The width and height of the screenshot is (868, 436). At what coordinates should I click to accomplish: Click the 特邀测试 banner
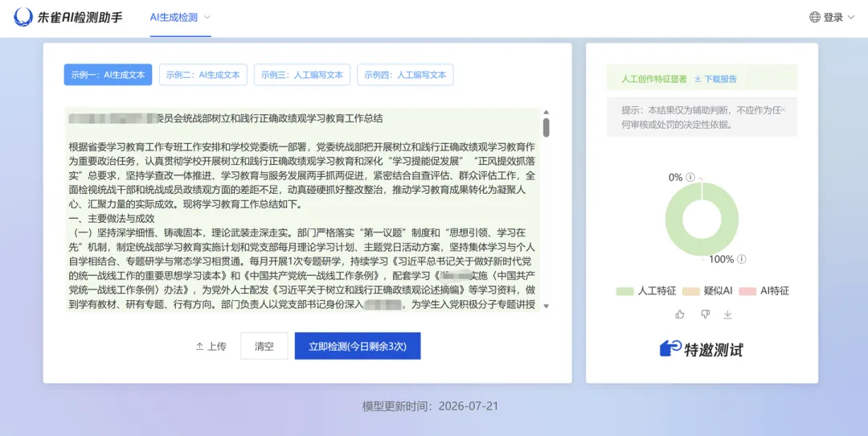coord(702,349)
